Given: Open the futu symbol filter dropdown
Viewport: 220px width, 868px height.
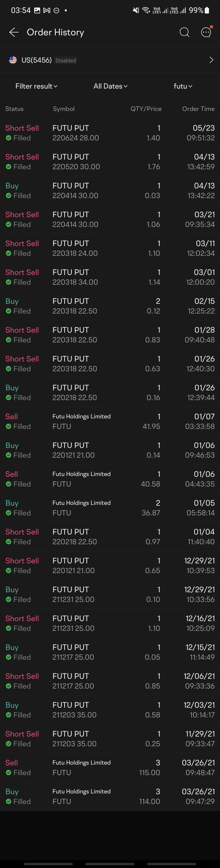Looking at the screenshot, I should click(x=183, y=86).
